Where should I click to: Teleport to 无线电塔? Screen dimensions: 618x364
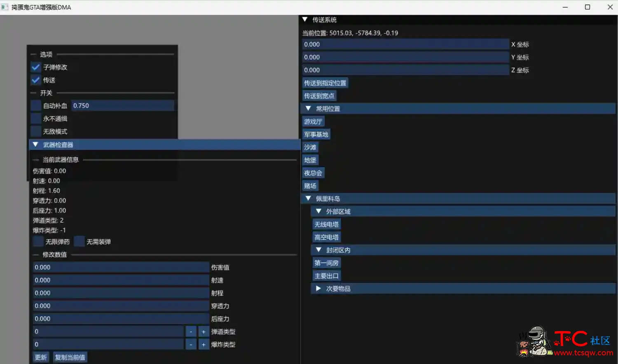(x=326, y=224)
